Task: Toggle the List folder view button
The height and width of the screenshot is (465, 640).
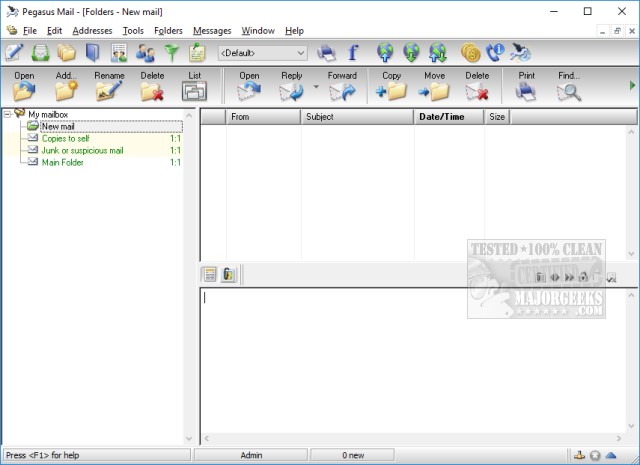Action: tap(194, 91)
